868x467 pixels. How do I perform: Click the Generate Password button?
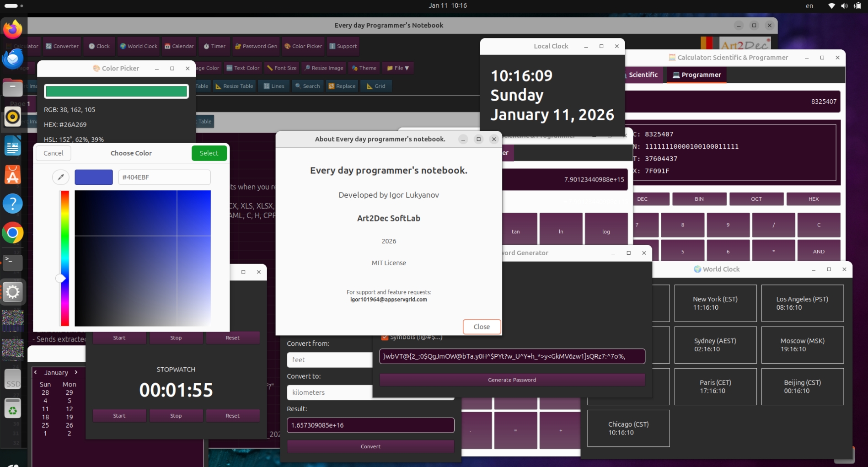click(511, 380)
